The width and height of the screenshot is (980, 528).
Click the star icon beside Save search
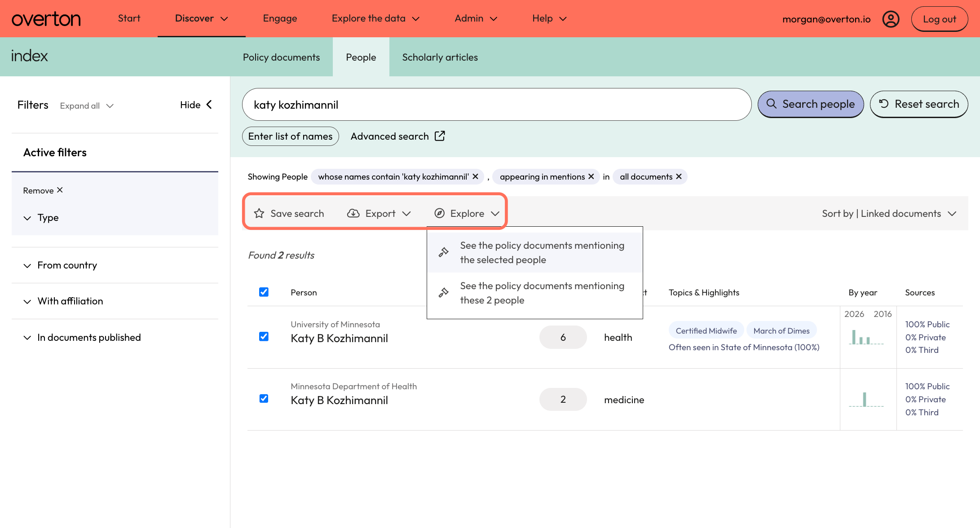[259, 213]
